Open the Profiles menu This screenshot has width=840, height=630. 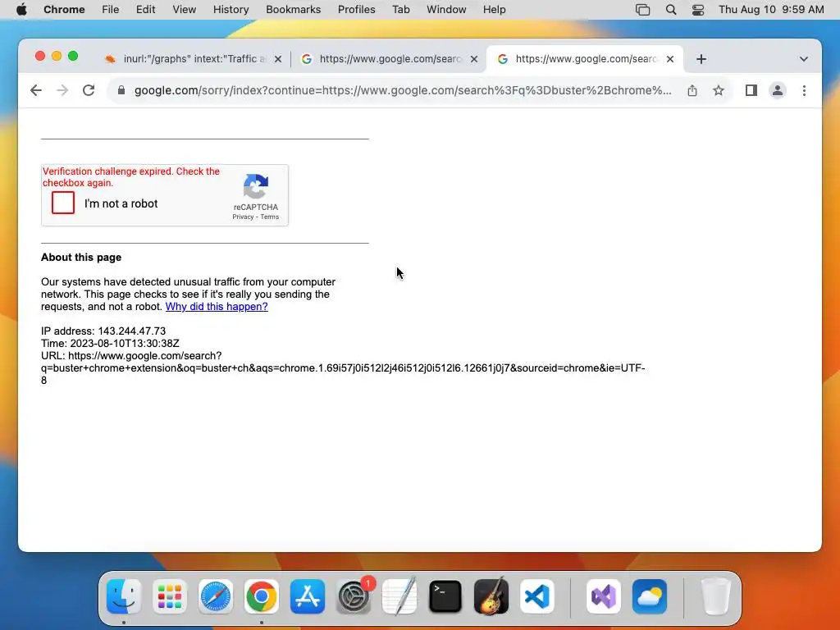[357, 10]
